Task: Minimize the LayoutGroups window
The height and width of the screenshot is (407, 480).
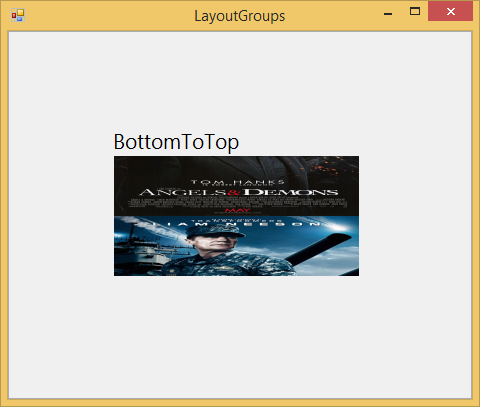Action: [388, 14]
